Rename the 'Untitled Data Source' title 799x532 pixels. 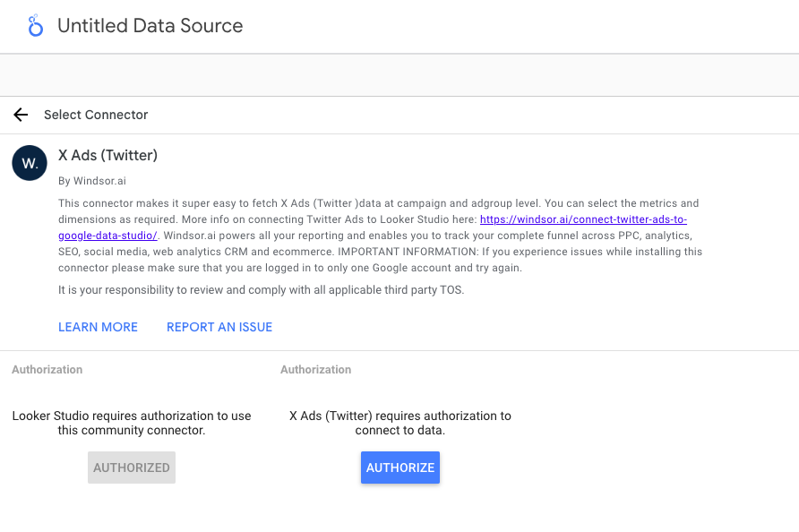(150, 26)
